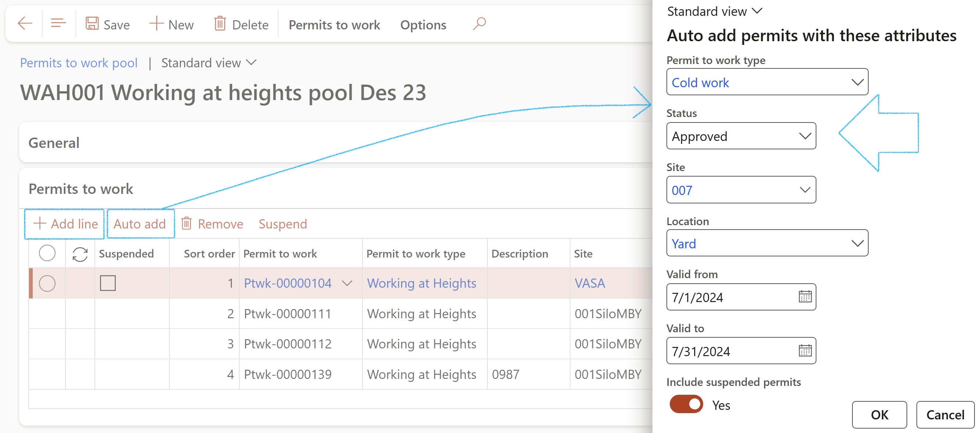
Task: Open Valid to calendar picker icon
Action: click(805, 350)
